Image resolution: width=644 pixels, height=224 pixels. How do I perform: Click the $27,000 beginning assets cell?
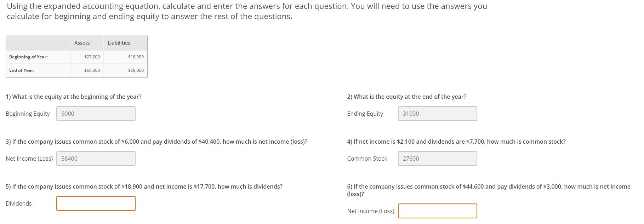[x=92, y=57]
